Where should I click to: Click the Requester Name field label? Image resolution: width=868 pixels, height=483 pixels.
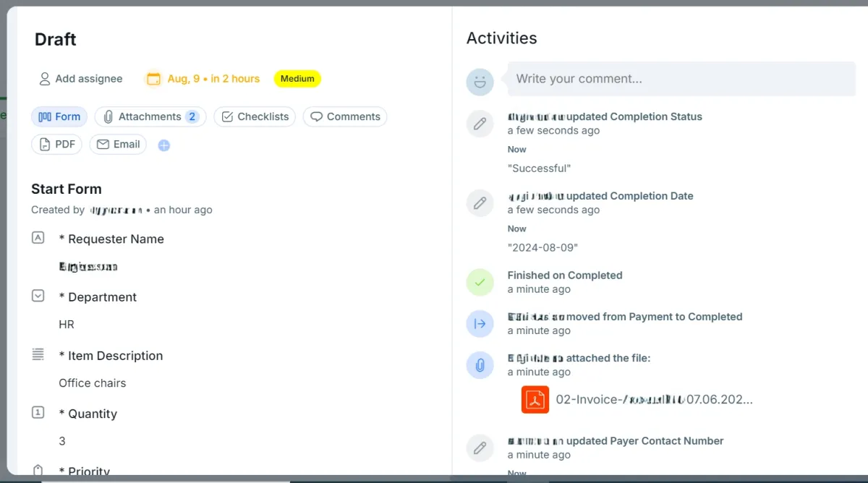point(111,239)
